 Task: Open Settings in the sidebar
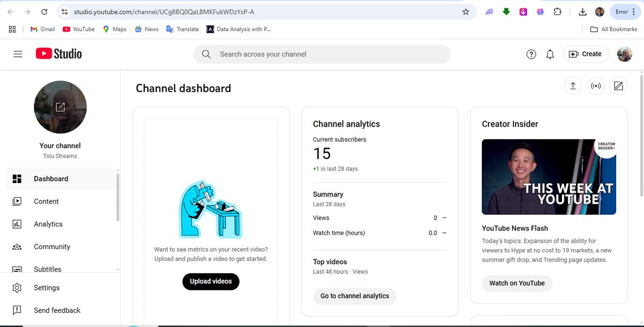(60, 288)
